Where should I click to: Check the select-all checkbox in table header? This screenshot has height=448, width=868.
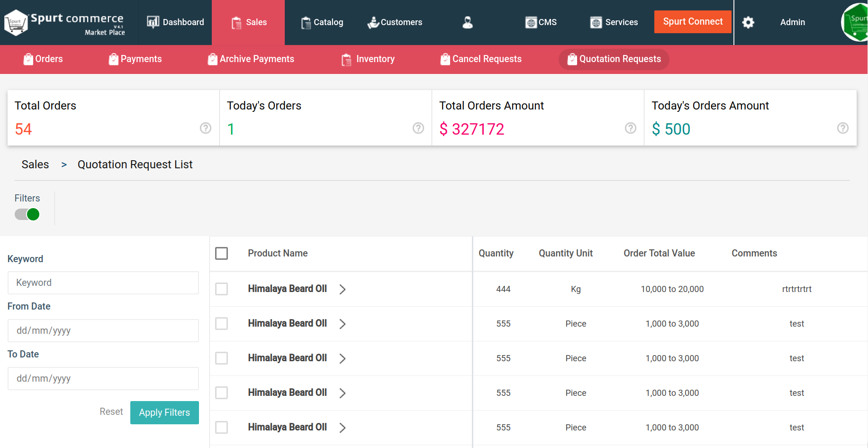pos(221,253)
